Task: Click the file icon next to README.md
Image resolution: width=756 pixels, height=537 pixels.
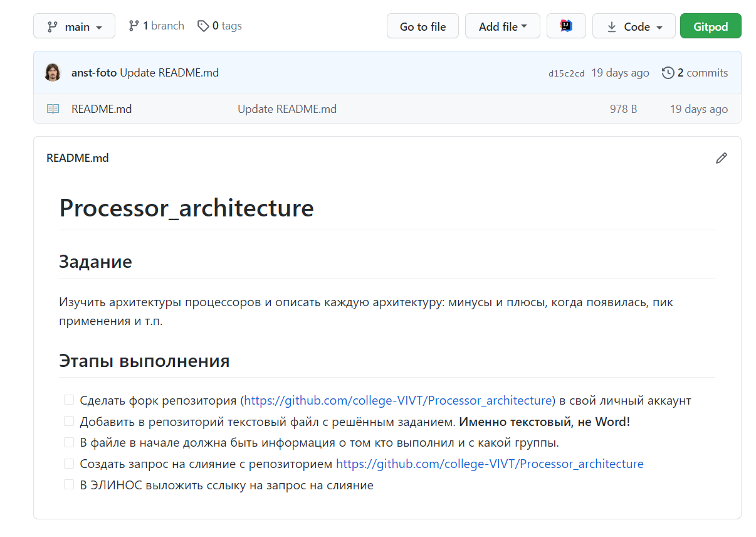Action: pyautogui.click(x=53, y=108)
